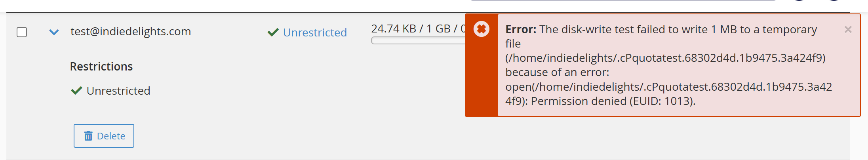Tick the checkbox for test@indiedelights.com
Screen dimensions: 868x160
[x=22, y=32]
